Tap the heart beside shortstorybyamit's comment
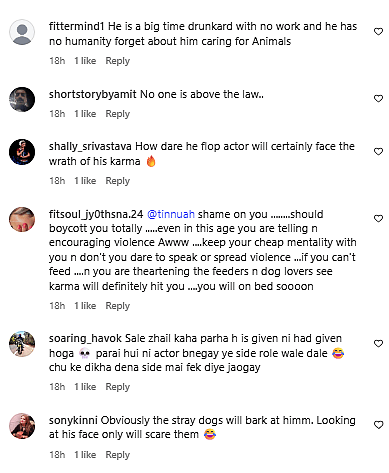 click(x=378, y=99)
